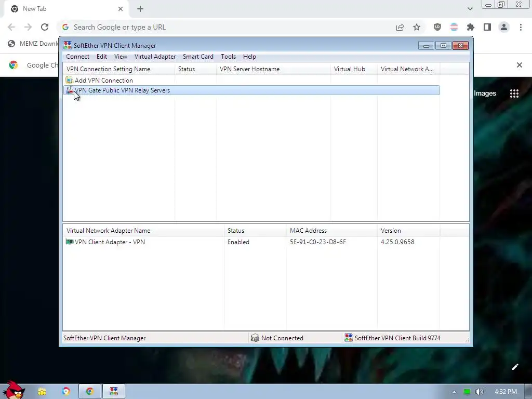Open the uBlock shield extension icon
532x399 pixels.
437,27
